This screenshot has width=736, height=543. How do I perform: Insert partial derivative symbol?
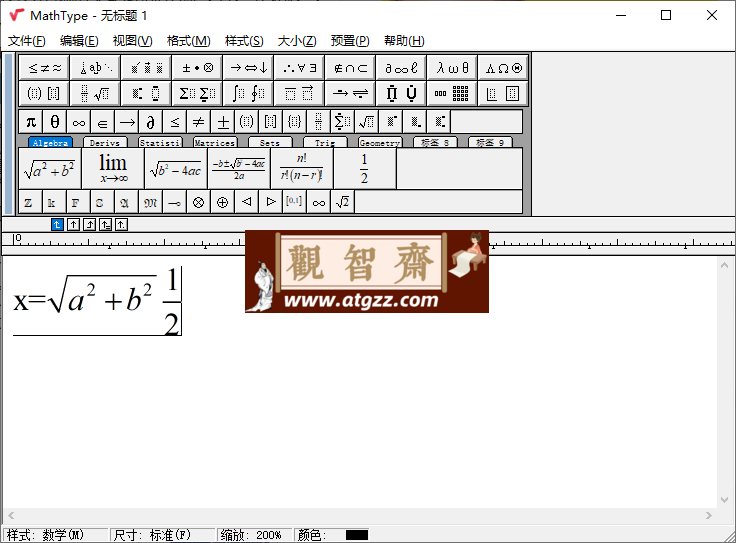tap(151, 122)
